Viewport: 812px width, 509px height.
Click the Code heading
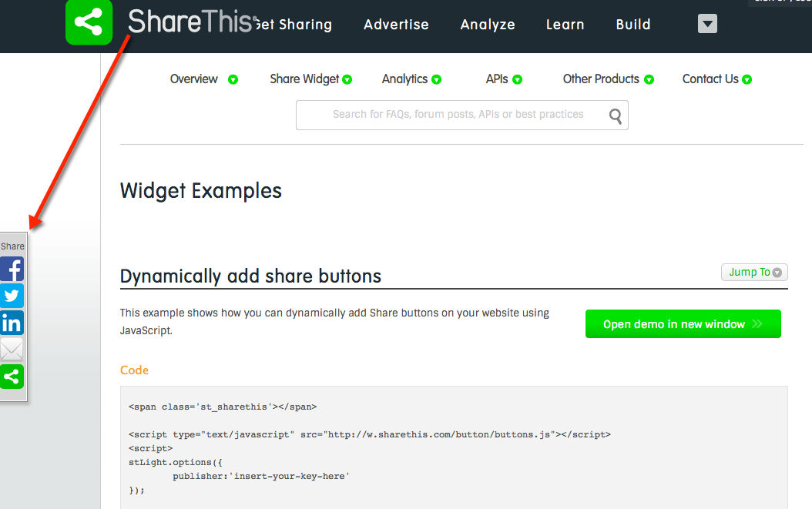(134, 370)
